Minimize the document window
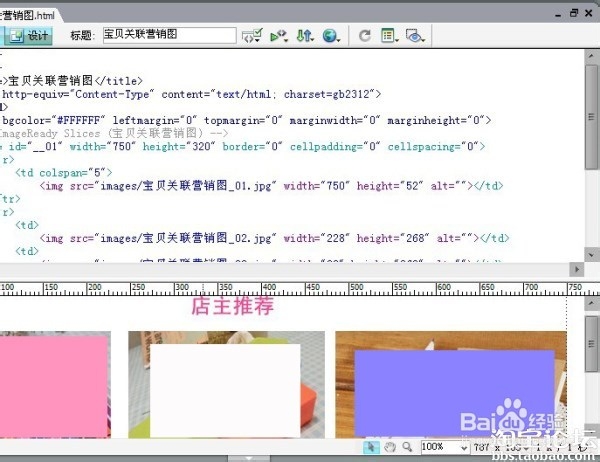Screen dimensions: 600x462 point(558,15)
